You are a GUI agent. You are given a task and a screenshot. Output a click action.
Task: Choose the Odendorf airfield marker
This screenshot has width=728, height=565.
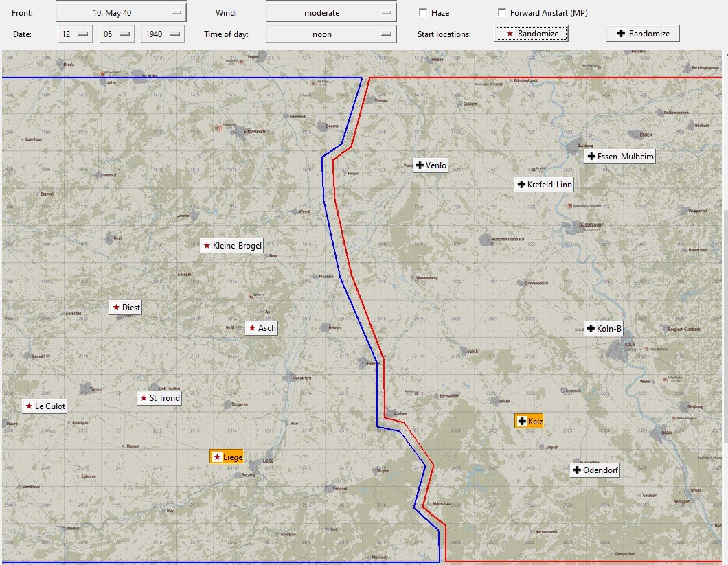tap(595, 470)
